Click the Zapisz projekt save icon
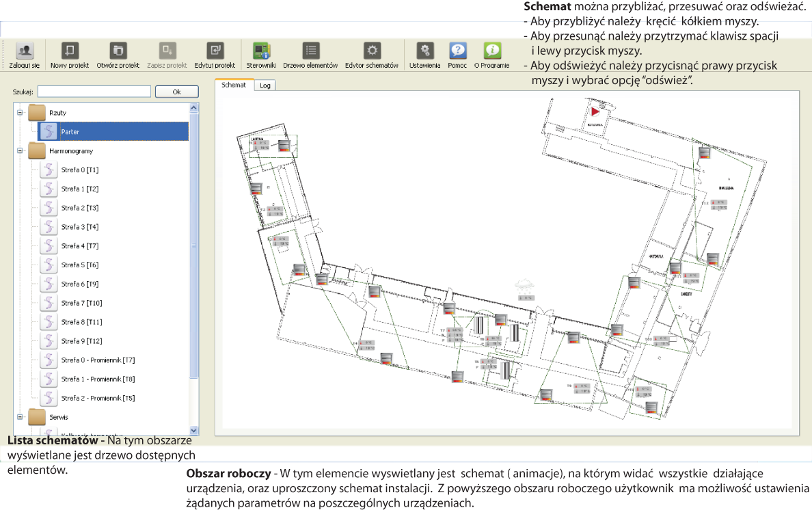Screen dimensions: 812x510 tap(167, 51)
